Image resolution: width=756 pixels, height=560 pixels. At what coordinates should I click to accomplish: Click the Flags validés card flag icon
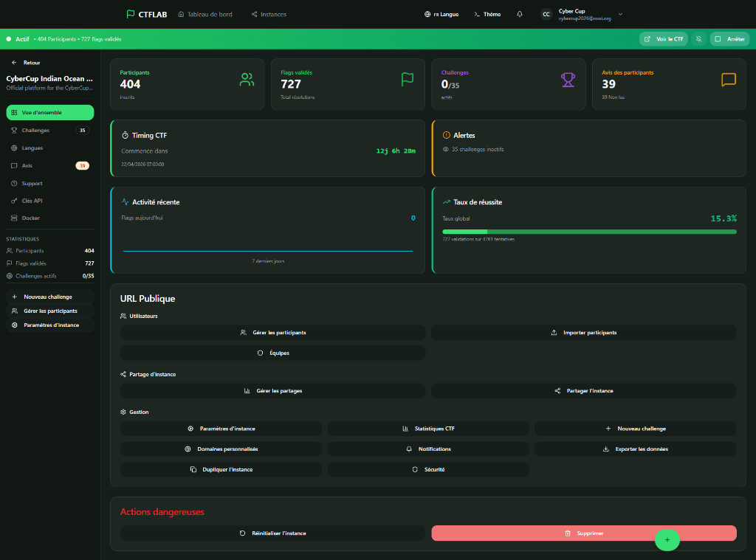[x=408, y=80]
